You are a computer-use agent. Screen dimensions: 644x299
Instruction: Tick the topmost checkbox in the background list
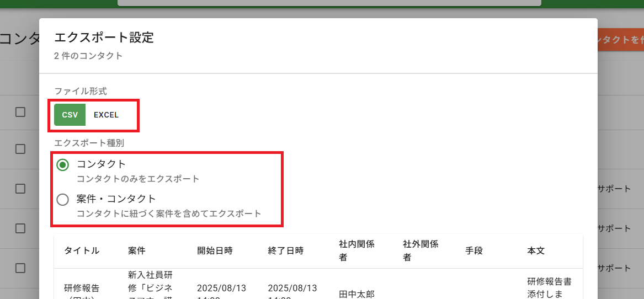pyautogui.click(x=20, y=112)
